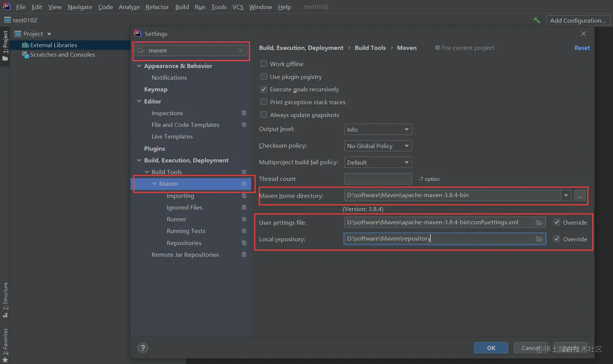Open the Maven home directory dropdown arrow
Screen dimensions: 613x364
pyautogui.click(x=566, y=196)
